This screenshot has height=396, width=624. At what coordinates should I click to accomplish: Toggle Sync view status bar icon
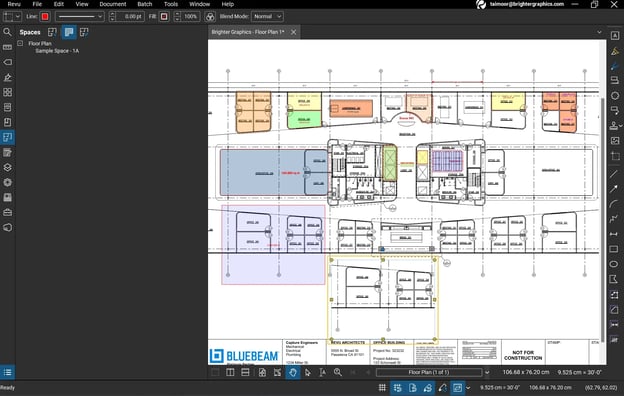[x=457, y=388]
